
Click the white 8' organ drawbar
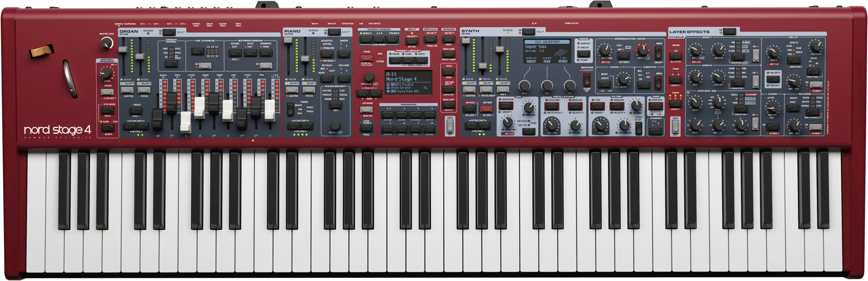(186, 122)
